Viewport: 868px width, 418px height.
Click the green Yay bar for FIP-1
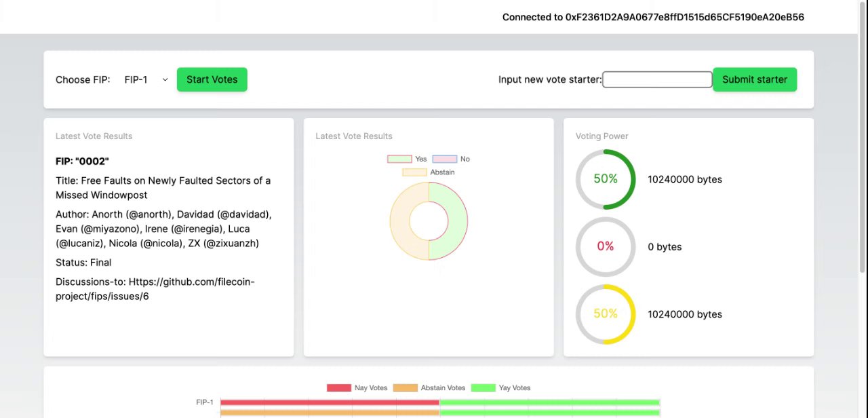coord(549,402)
